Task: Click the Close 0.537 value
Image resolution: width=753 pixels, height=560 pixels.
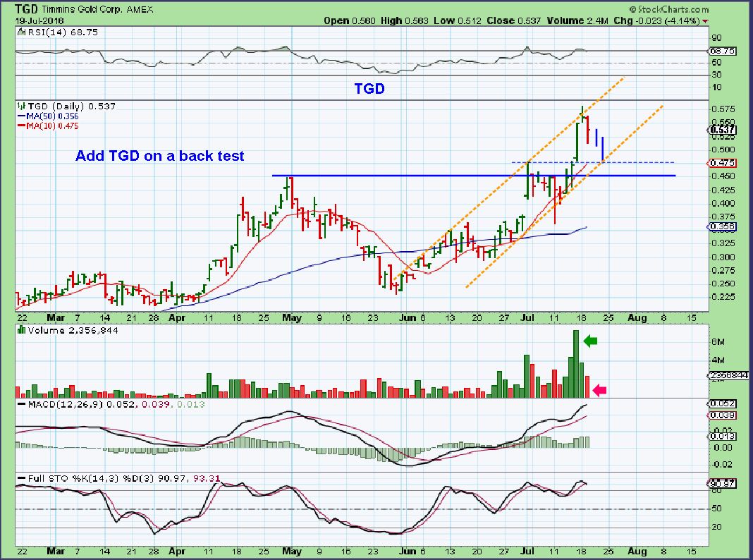Action: coord(513,20)
